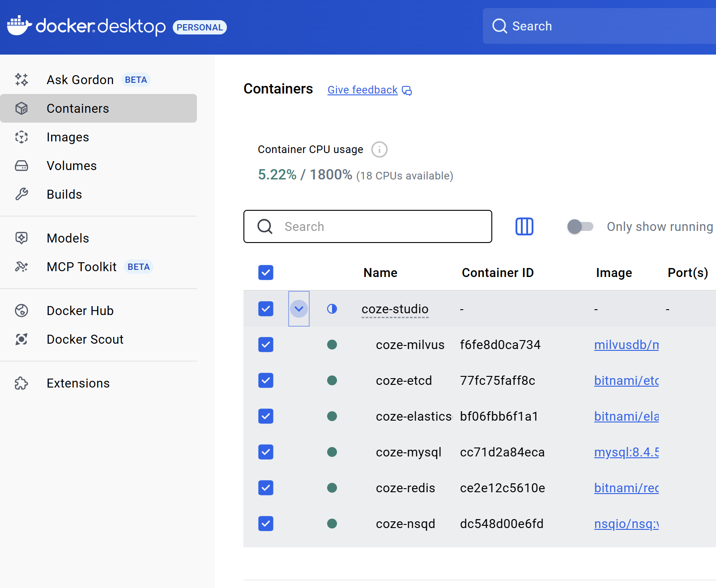Screen dimensions: 716x588
Task: Uncheck the coze-redis checkbox
Action: [266, 488]
